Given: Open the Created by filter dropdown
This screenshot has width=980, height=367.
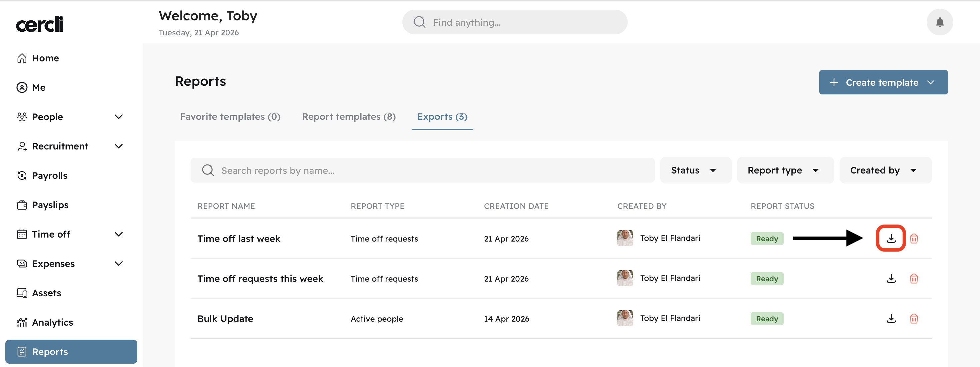Looking at the screenshot, I should (x=885, y=170).
